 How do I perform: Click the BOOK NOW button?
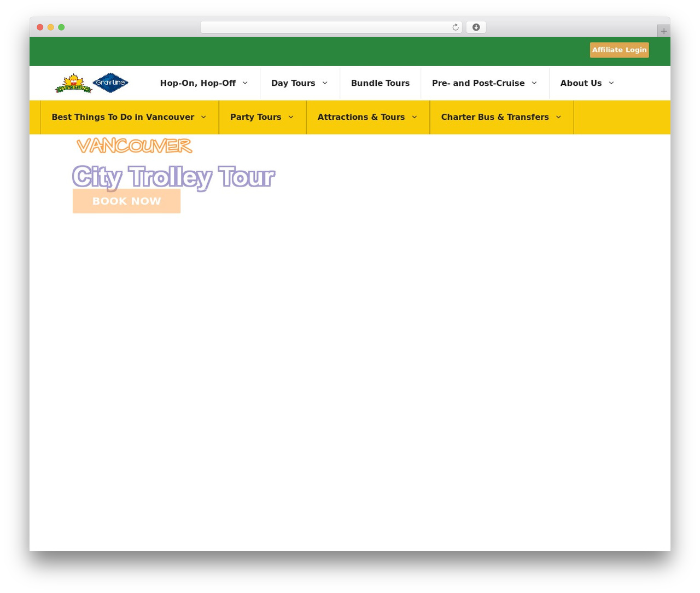pos(126,201)
